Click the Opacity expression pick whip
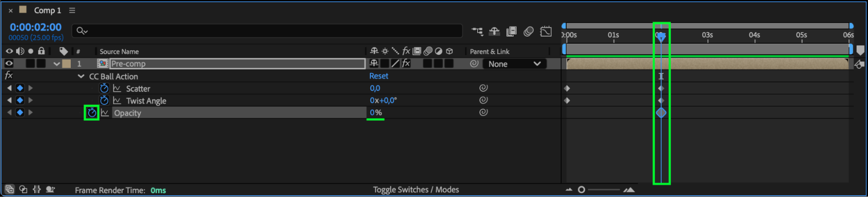Image resolution: width=868 pixels, height=197 pixels. pyautogui.click(x=483, y=112)
